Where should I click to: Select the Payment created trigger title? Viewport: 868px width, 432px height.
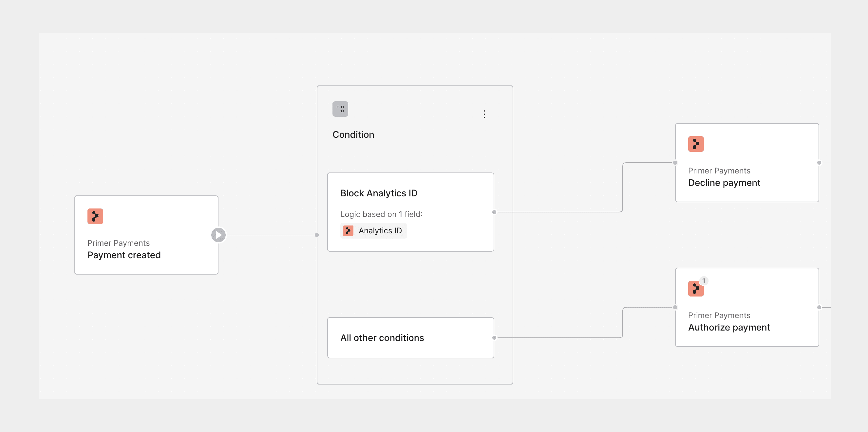click(x=124, y=255)
